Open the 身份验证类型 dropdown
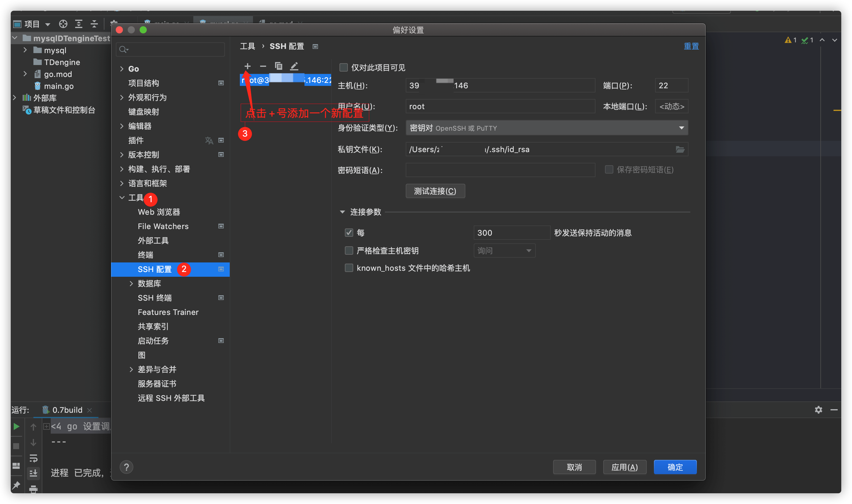852x504 pixels. click(547, 128)
